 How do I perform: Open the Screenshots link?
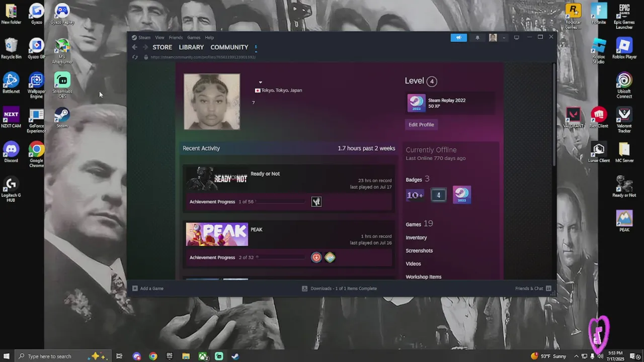419,251
